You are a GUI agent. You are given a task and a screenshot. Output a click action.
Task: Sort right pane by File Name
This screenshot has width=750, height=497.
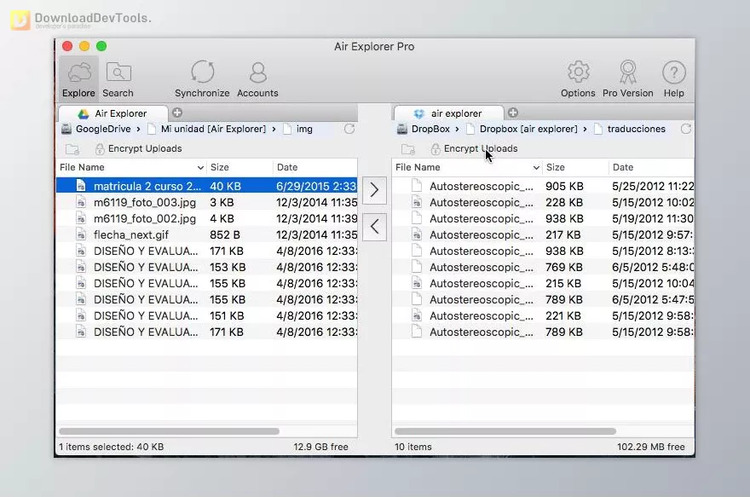[467, 167]
